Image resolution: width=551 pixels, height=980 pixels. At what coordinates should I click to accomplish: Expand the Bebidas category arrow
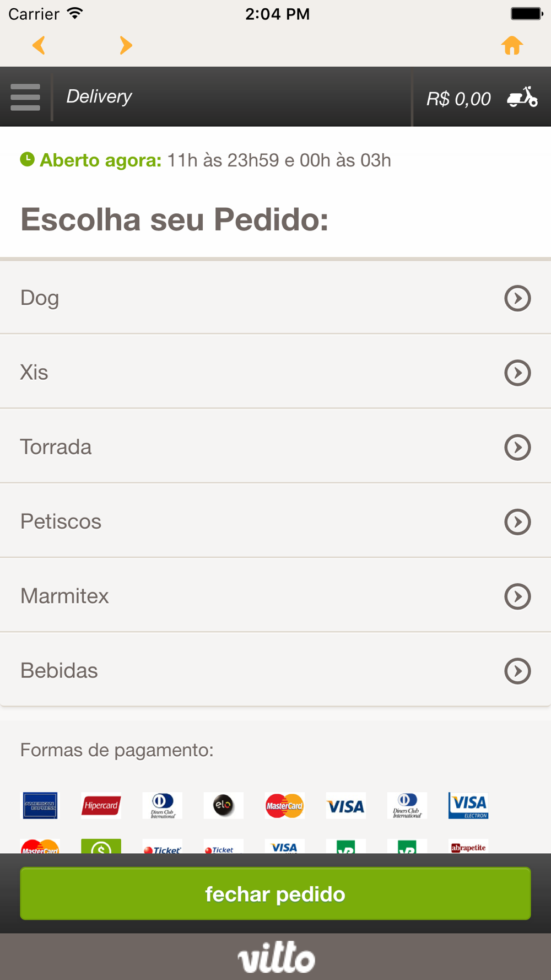point(517,671)
